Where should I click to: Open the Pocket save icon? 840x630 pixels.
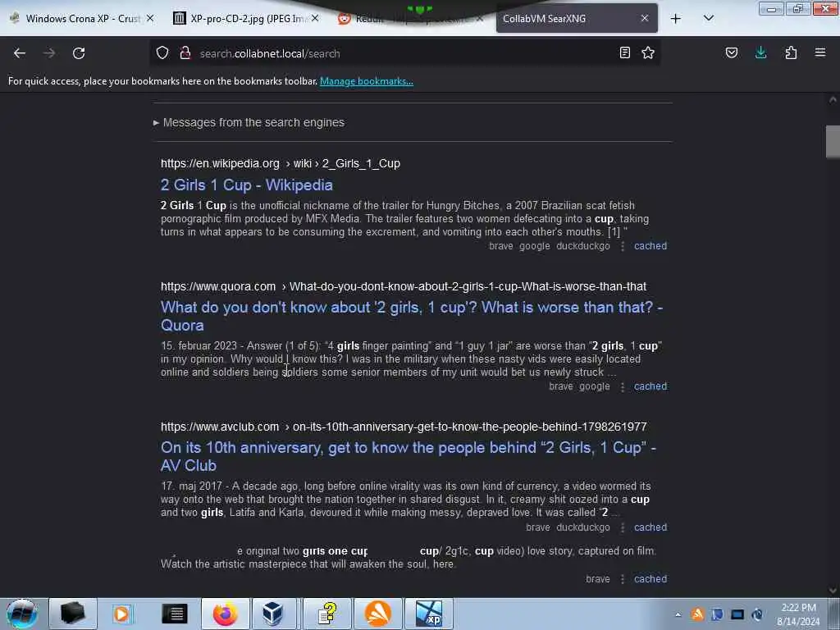pyautogui.click(x=731, y=52)
